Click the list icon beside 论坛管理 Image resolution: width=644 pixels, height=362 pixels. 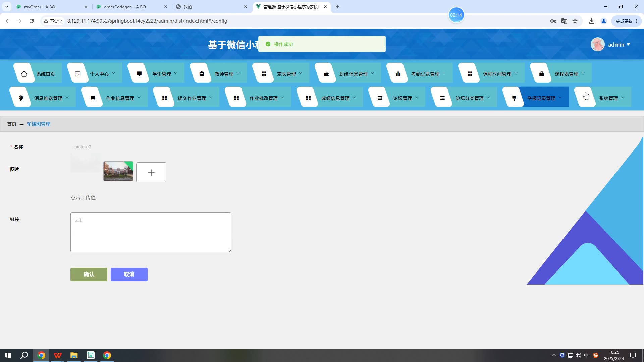pyautogui.click(x=380, y=98)
